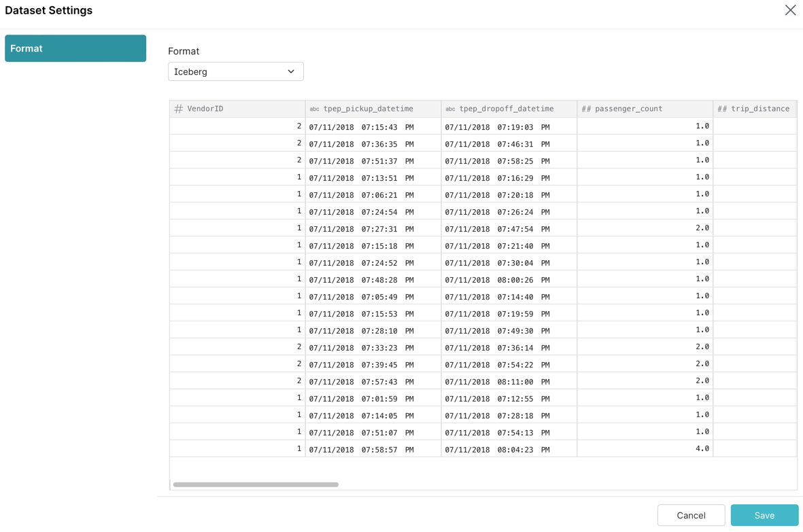Click the float type icon for trip_distance

722,109
